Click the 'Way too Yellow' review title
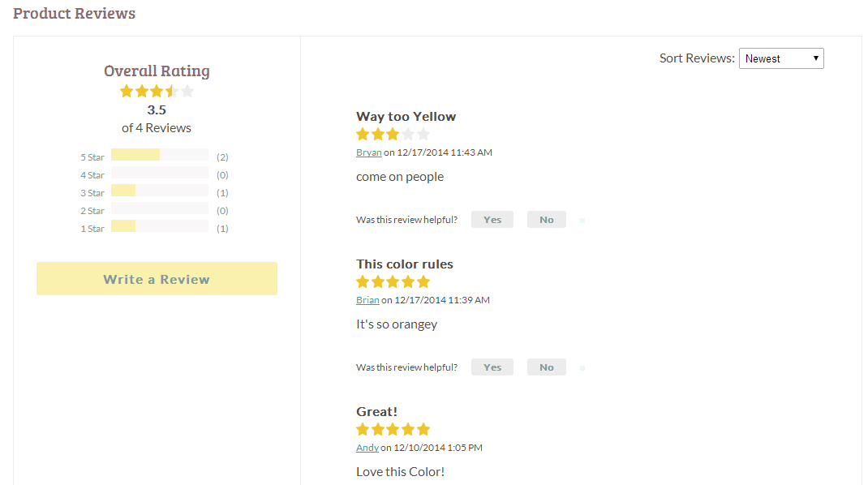Viewport: 868px width, 485px height. click(x=406, y=117)
